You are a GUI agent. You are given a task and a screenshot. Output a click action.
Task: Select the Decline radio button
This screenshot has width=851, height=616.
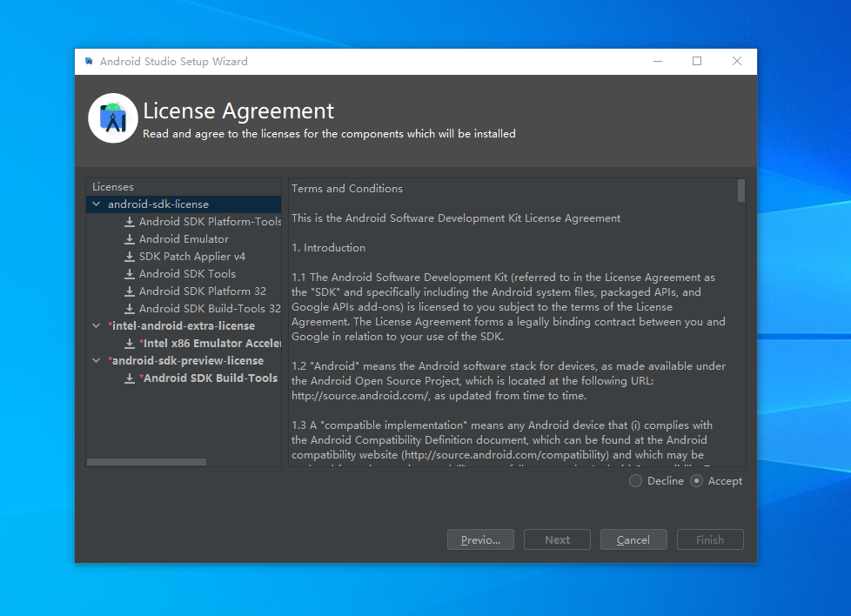635,481
